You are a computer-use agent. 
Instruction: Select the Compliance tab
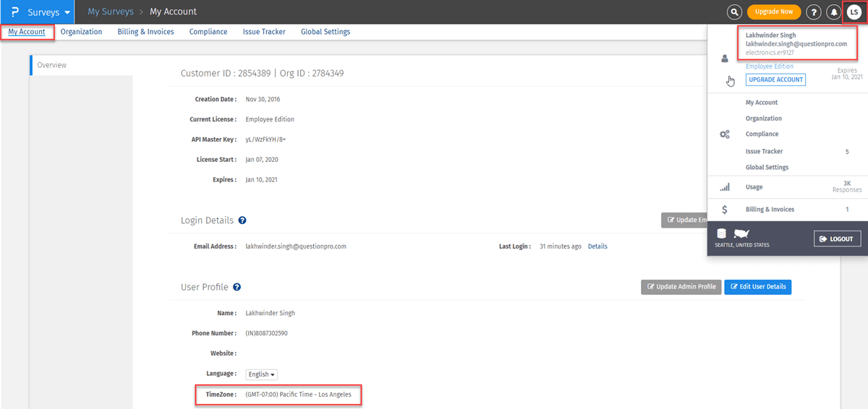(208, 32)
